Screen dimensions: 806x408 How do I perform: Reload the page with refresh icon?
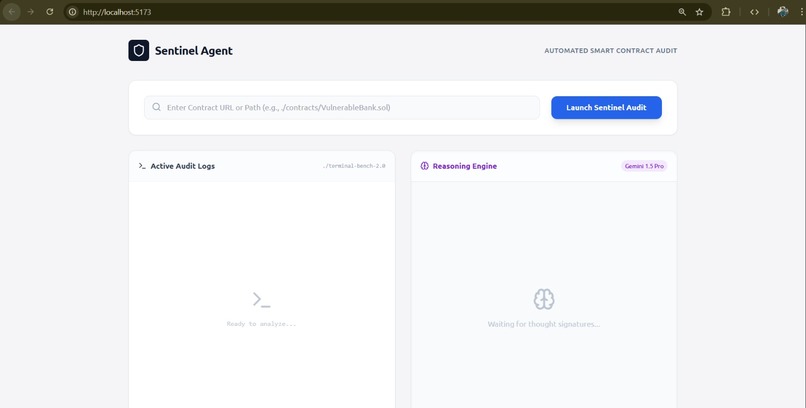tap(50, 12)
